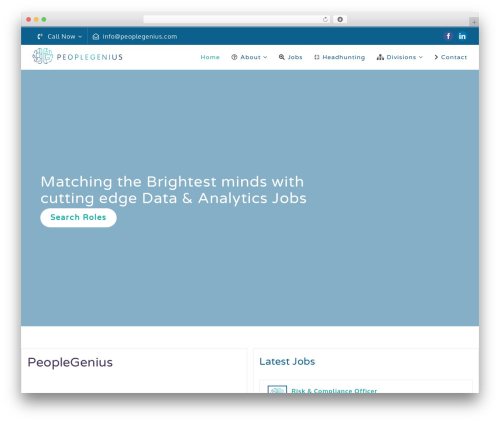Click the Call Now text
Viewport: 500px width, 423px height.
[x=61, y=37]
